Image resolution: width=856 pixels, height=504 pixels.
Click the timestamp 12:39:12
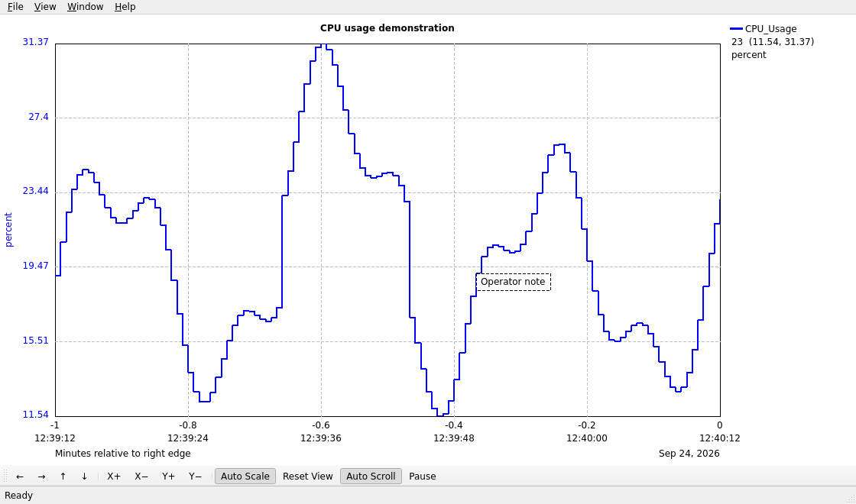click(54, 438)
